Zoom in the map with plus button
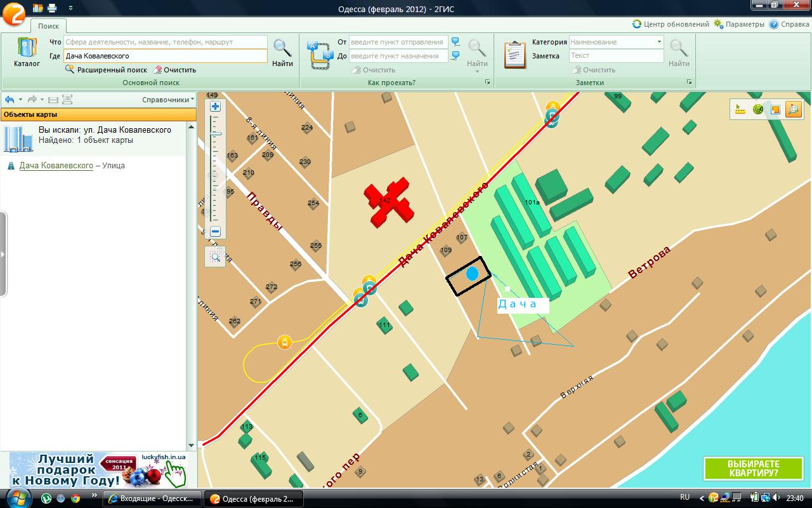Screen dimensions: 812x508 coord(215,107)
